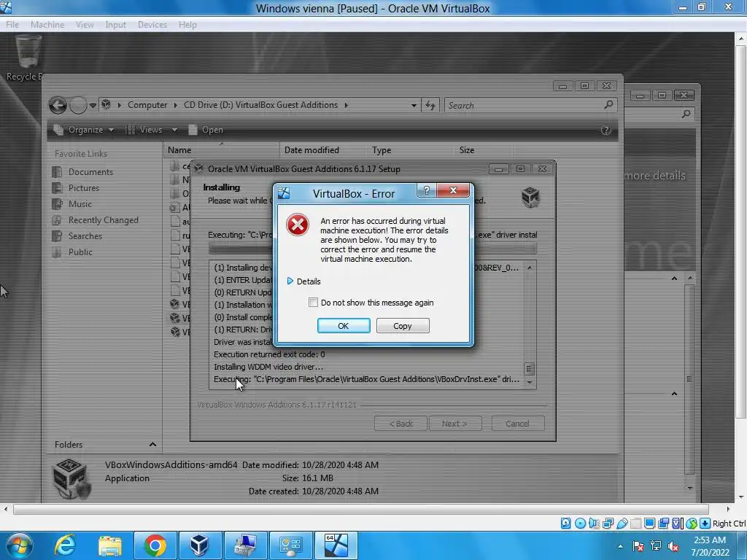Click the VirtualBox cube icon in Setup header
Image resolution: width=747 pixels, height=560 pixels.
click(530, 197)
